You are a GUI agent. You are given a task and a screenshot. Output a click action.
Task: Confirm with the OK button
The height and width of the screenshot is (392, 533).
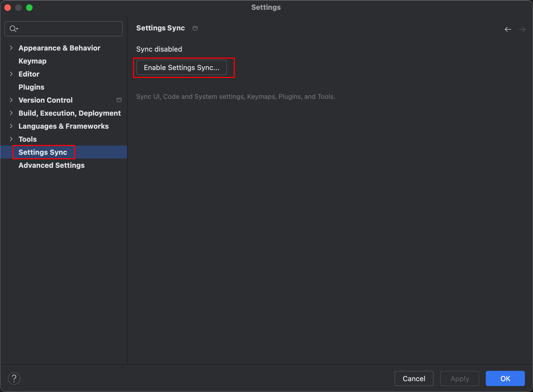[505, 378]
